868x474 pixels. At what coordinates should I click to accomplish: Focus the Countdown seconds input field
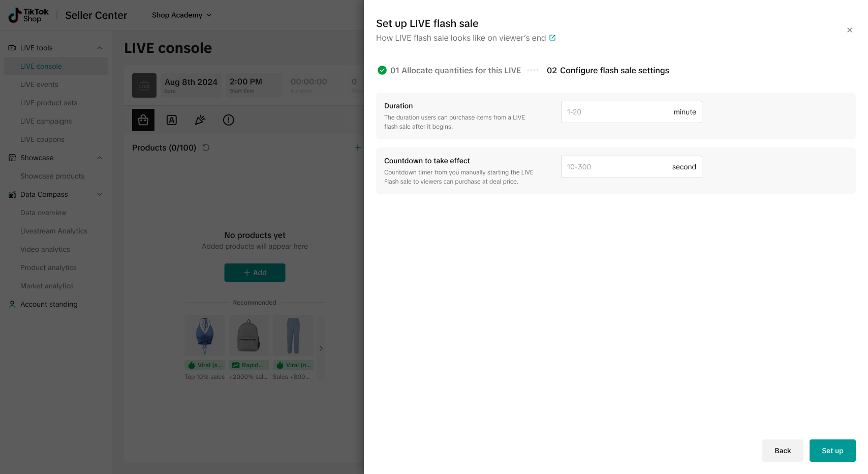click(616, 167)
